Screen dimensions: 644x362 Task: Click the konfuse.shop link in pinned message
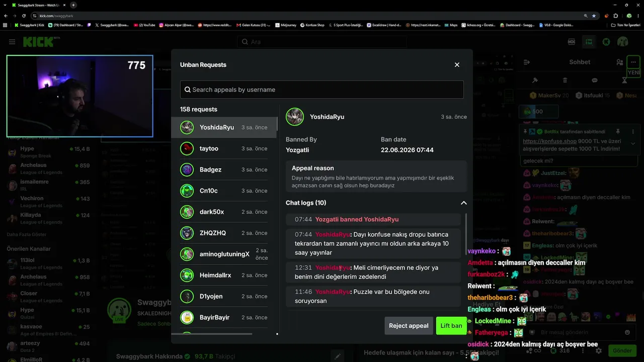coord(549,141)
